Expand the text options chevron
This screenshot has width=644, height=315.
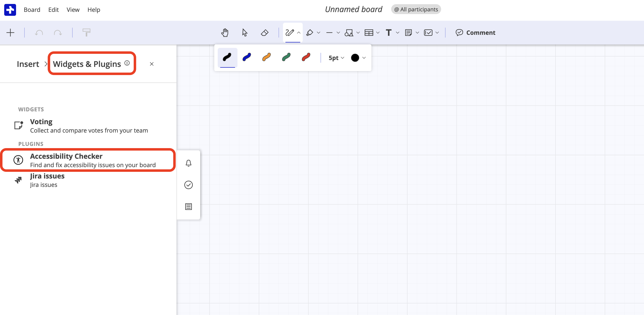pos(398,33)
